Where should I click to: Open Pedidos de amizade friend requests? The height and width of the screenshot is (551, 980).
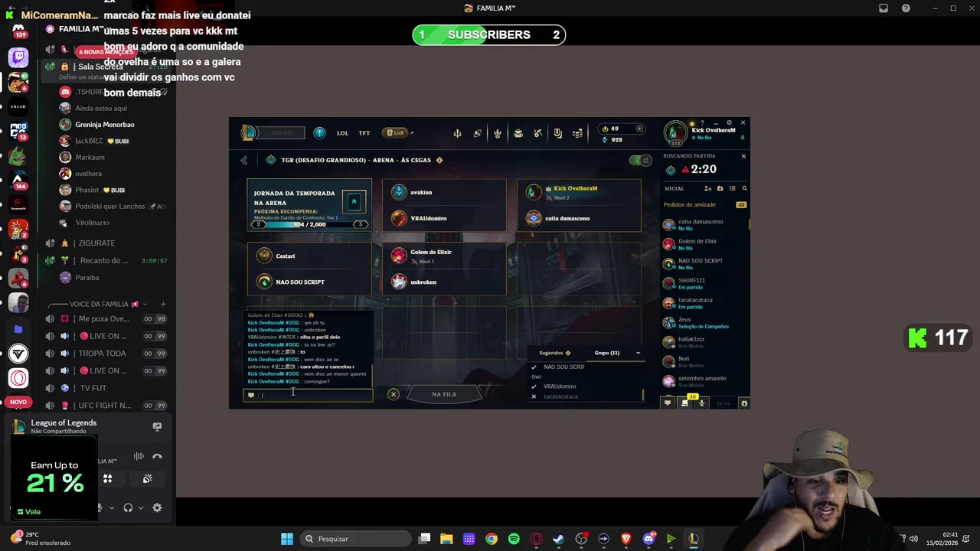[704, 204]
